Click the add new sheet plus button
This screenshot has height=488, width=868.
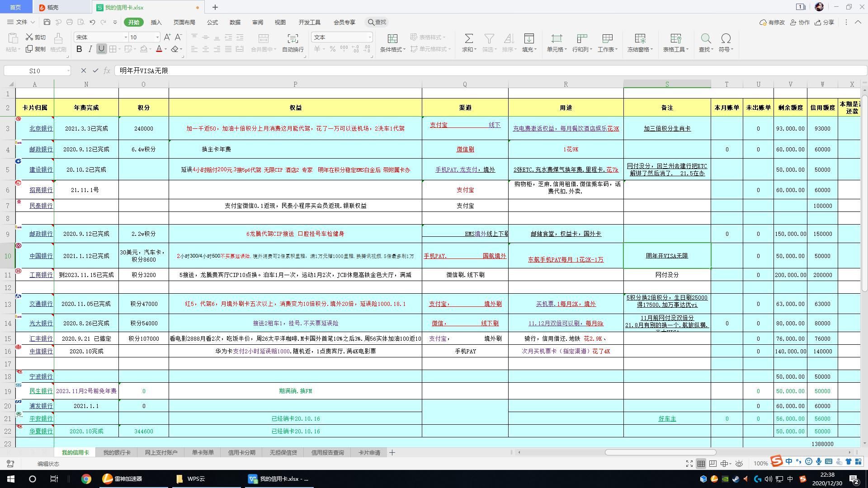[392, 452]
